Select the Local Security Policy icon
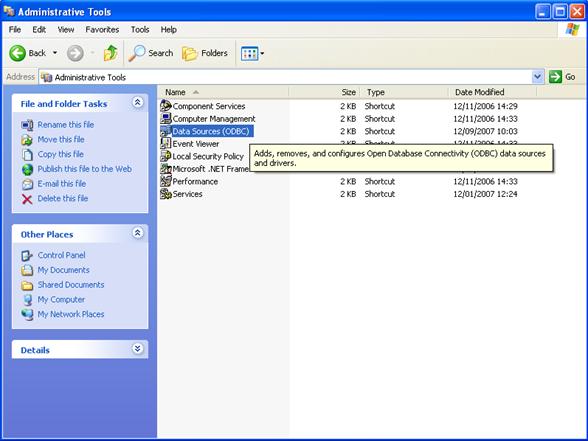Screen dimensions: 588x441 (165, 156)
